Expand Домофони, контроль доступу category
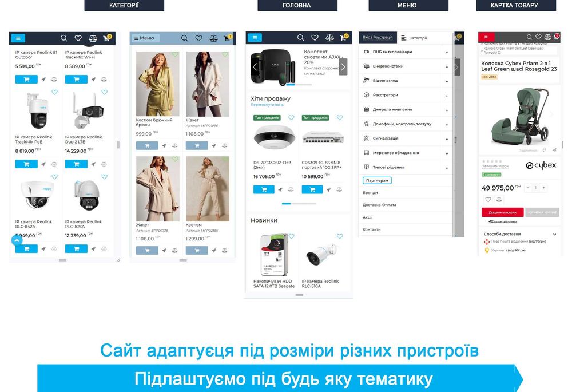This screenshot has width=572, height=392. [447, 125]
